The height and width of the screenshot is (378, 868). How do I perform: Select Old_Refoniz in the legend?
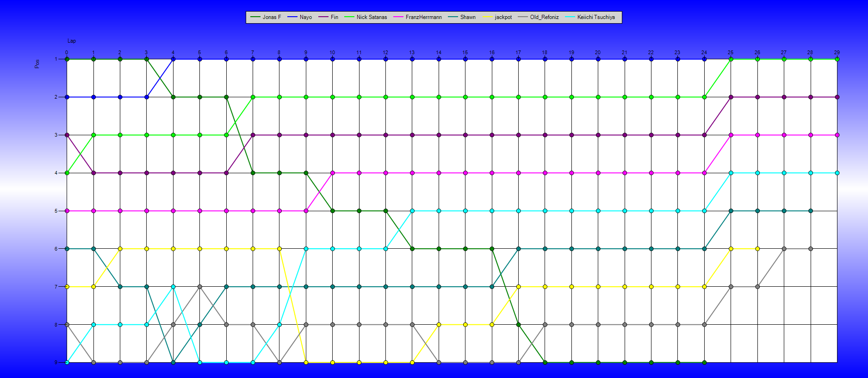(539, 17)
